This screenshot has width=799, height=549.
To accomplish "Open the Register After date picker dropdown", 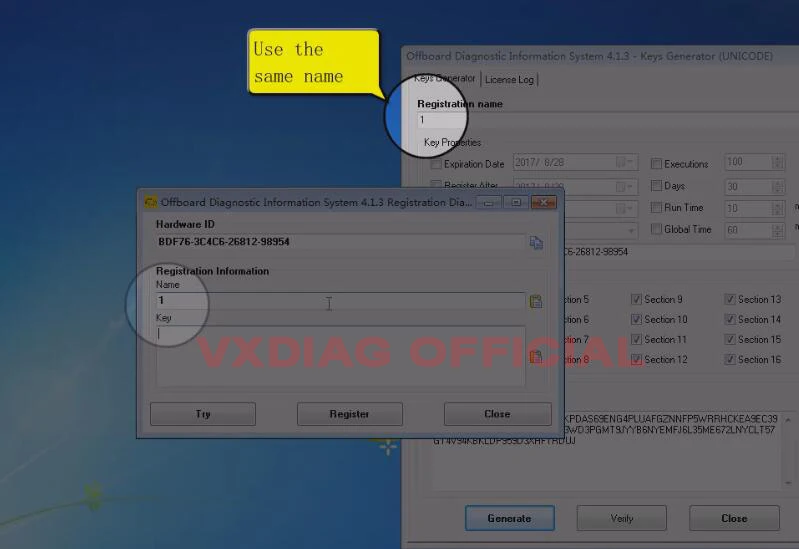I will click(x=626, y=187).
